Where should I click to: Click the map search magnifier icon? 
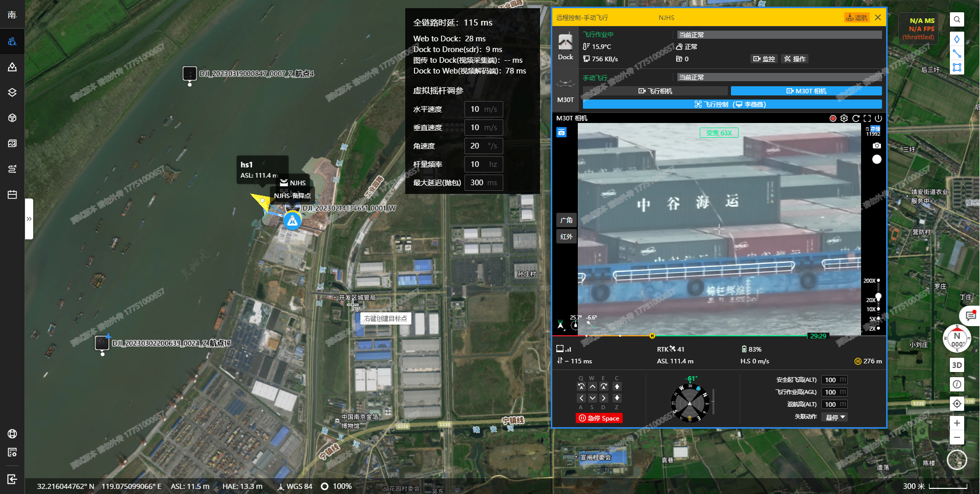pyautogui.click(x=957, y=20)
